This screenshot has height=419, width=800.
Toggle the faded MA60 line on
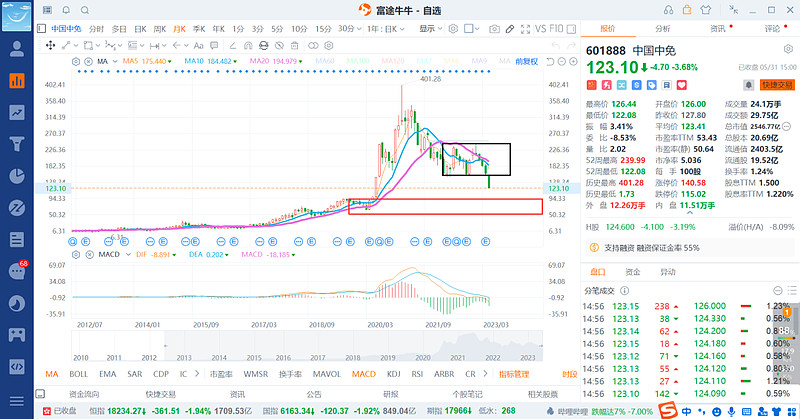coord(325,61)
